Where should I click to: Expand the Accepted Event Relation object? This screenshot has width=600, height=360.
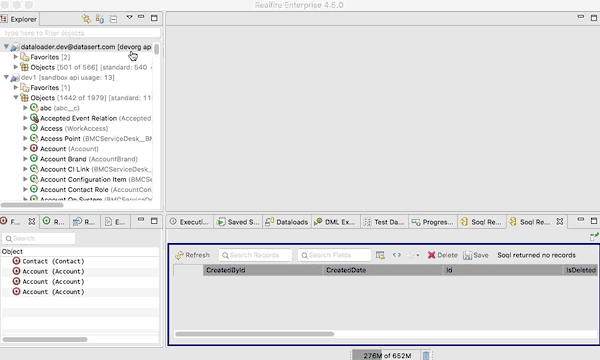click(25, 118)
